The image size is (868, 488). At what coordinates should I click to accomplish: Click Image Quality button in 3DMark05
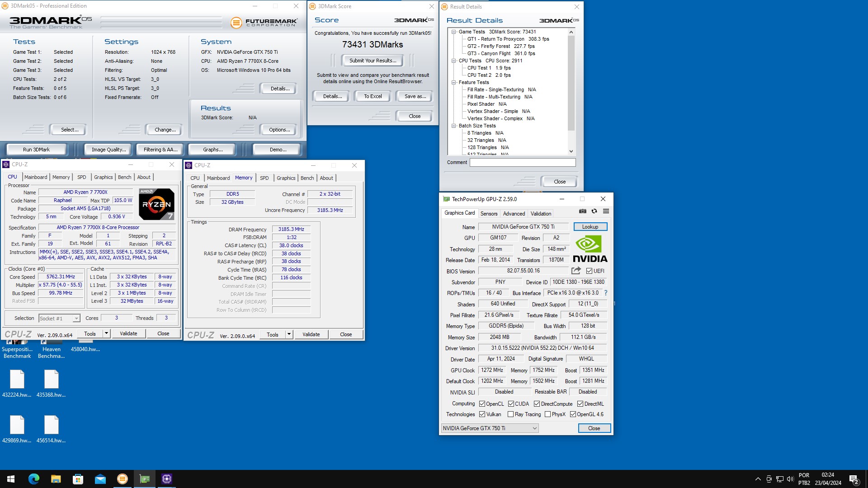[108, 150]
